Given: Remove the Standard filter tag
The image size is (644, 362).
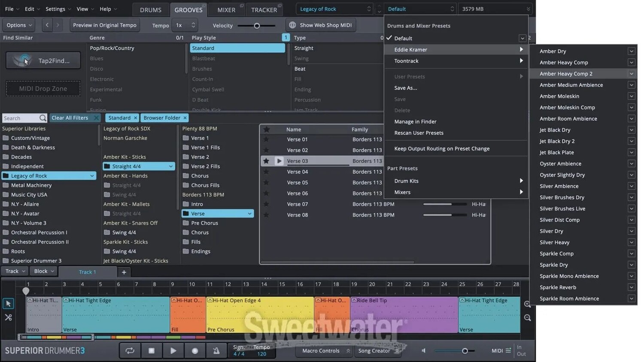Looking at the screenshot, I should (x=135, y=118).
